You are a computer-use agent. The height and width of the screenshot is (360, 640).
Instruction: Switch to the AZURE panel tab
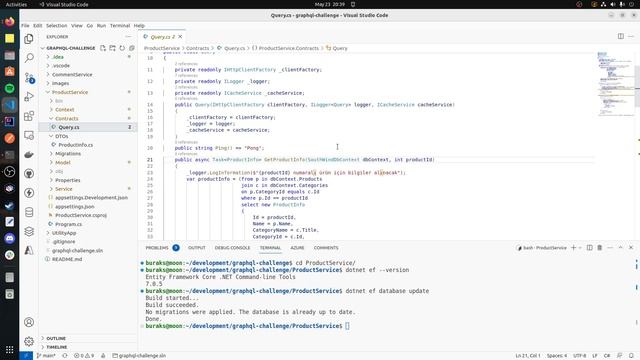point(297,248)
